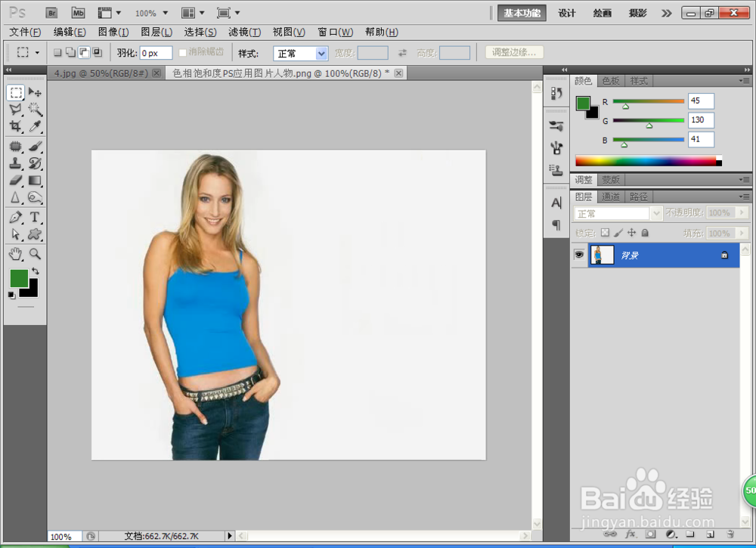Open the view extras dropdown

click(110, 13)
